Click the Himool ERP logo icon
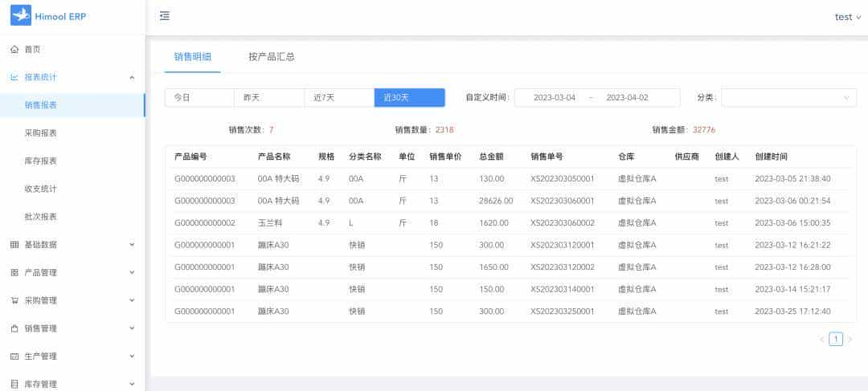The image size is (868, 391). (x=20, y=16)
